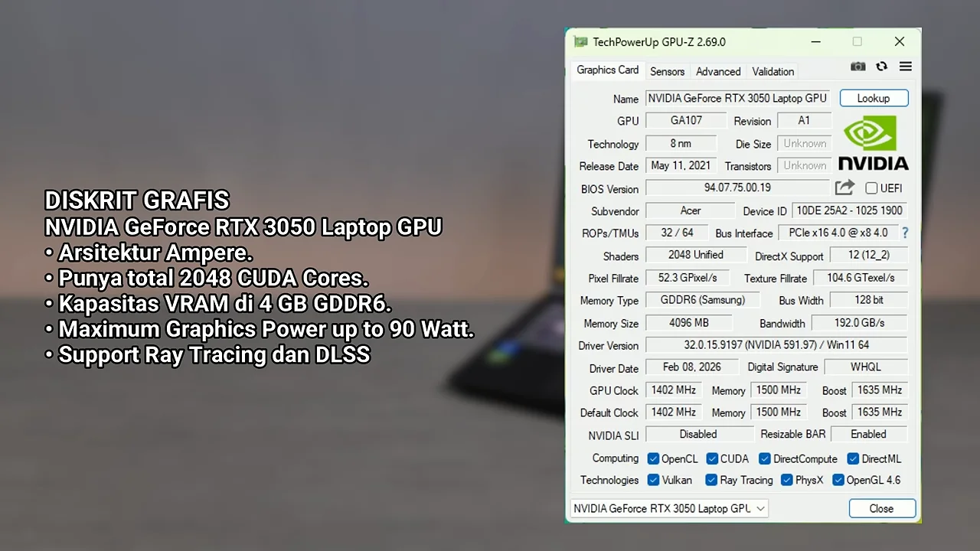Click the Bus Interface value PCIe x16 4.0
The width and height of the screenshot is (980, 551).
[838, 233]
